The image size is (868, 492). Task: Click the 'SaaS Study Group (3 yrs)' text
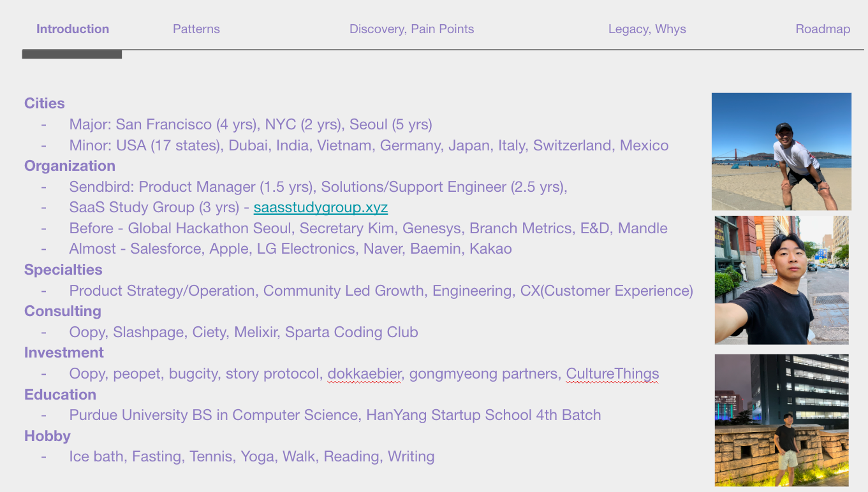pos(153,207)
